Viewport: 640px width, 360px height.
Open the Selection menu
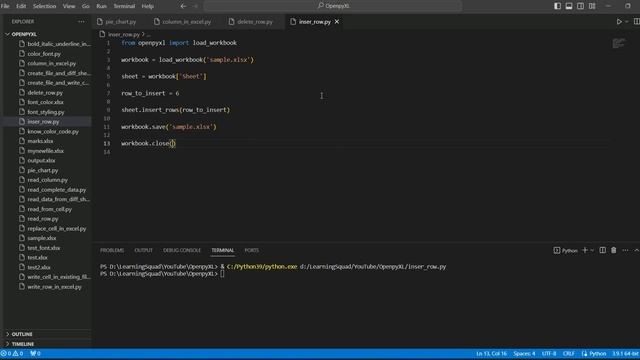tap(44, 6)
